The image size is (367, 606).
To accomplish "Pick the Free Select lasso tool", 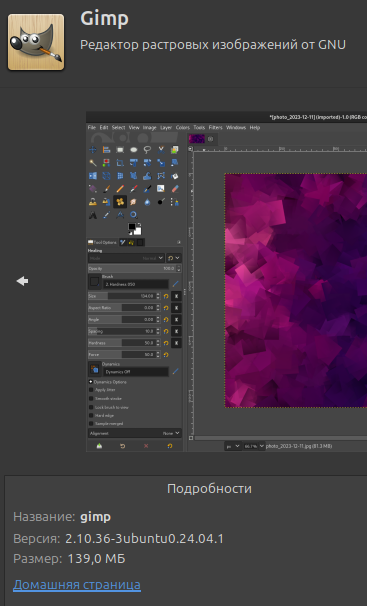I will pos(147,150).
